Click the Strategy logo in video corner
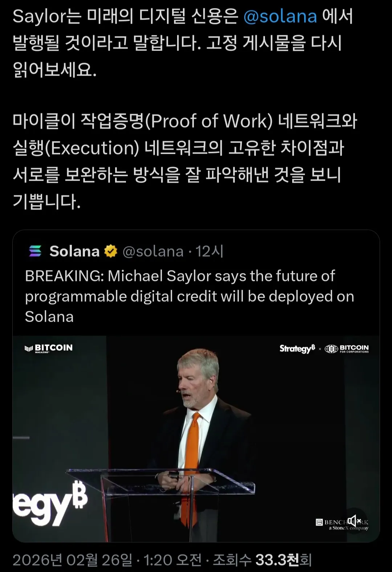Image resolution: width=392 pixels, height=572 pixels. coord(297,349)
